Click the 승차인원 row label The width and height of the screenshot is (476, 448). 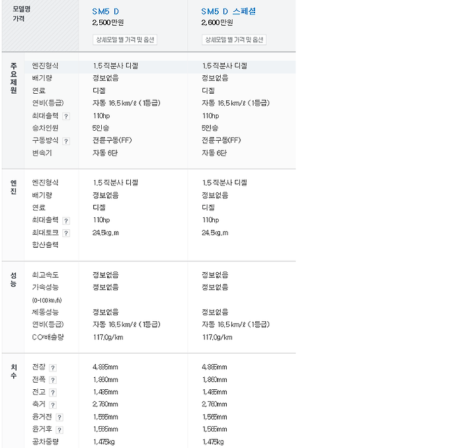[x=45, y=128]
